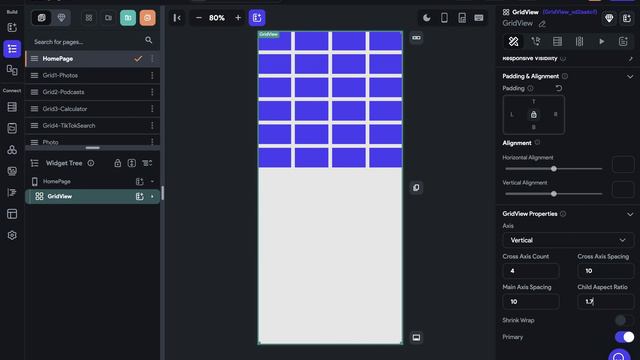Collapse the left panel with the arrow-bar icon
The width and height of the screenshot is (640, 360).
click(x=177, y=18)
